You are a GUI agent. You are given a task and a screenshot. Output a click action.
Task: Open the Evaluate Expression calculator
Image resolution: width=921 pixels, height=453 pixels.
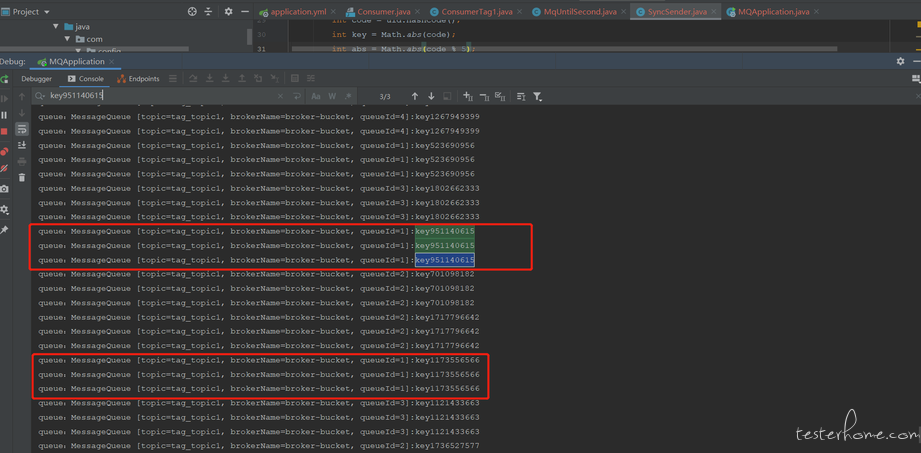click(x=295, y=79)
